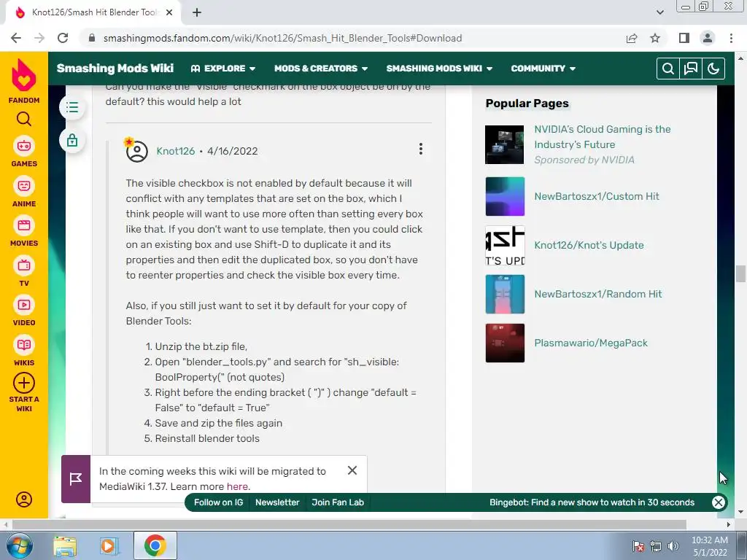Click the Smashing Mods Wiki title
Image resolution: width=747 pixels, height=560 pixels.
[115, 69]
